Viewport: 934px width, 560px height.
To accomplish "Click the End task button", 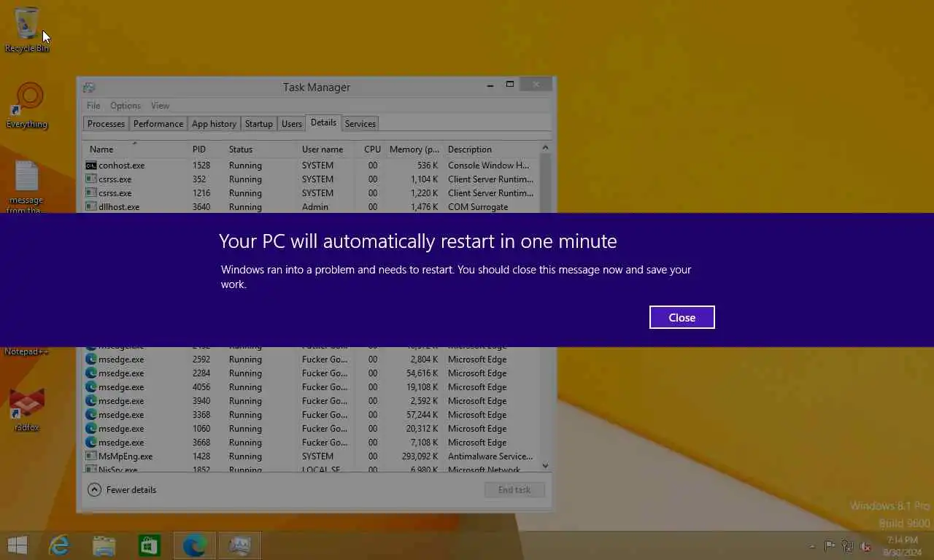I will (514, 490).
